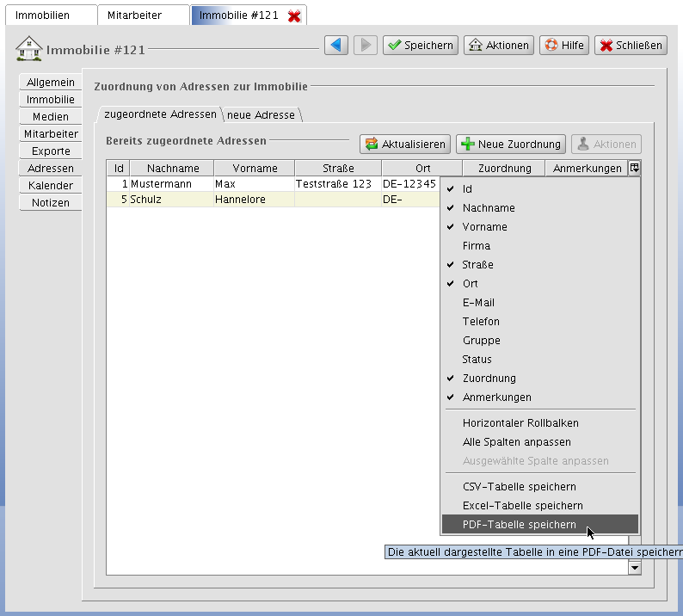
Task: Enable the Firma column in column menu
Action: coord(477,246)
